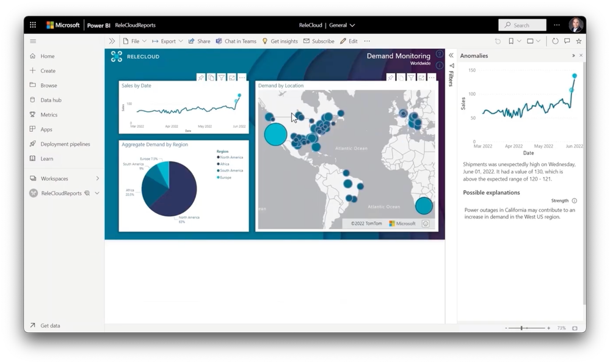Click the Edit button
610x364 pixels.
(349, 41)
